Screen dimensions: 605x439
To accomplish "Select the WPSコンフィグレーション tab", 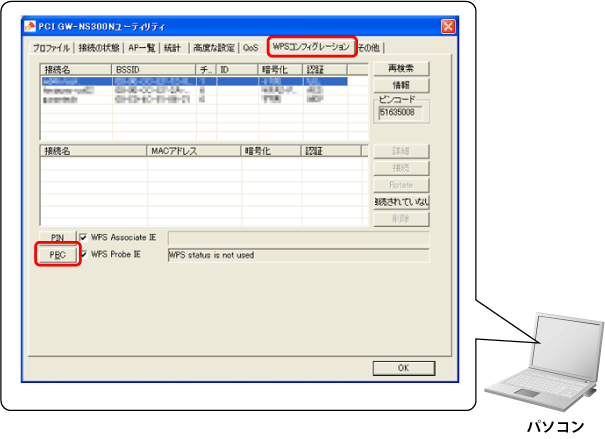I will 311,46.
